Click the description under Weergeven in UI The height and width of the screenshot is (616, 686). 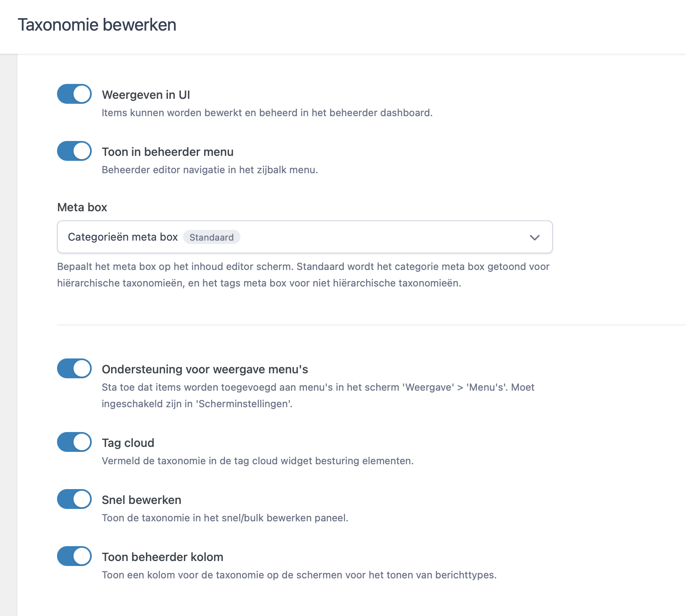coord(267,113)
